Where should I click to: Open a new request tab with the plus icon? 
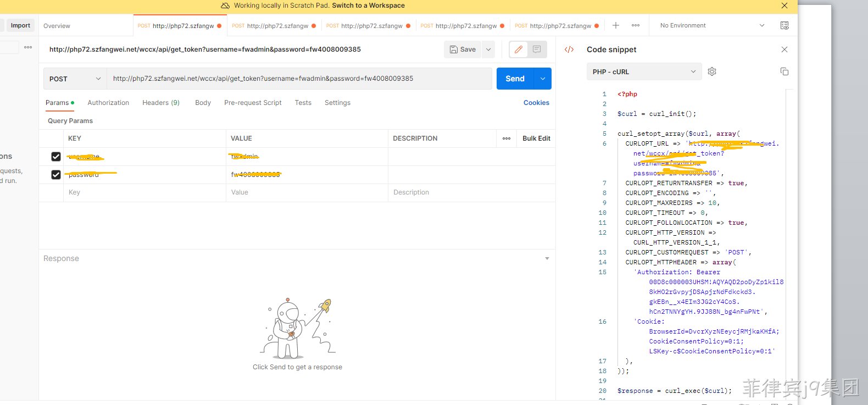pos(616,25)
